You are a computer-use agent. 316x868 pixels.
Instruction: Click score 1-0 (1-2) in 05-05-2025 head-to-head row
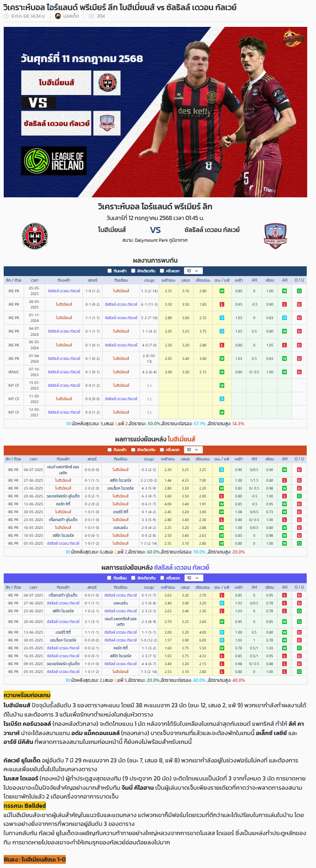pyautogui.click(x=93, y=291)
